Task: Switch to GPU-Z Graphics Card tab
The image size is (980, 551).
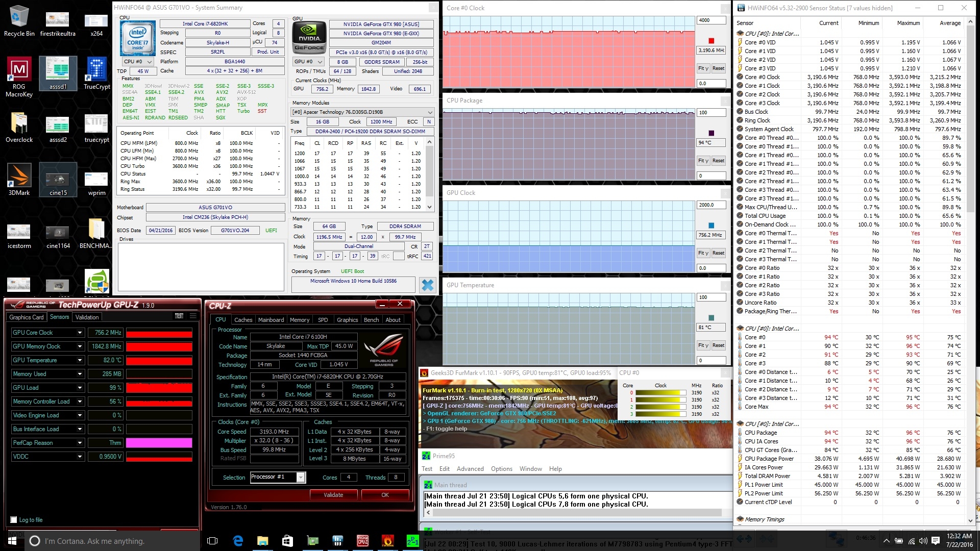Action: (x=27, y=317)
